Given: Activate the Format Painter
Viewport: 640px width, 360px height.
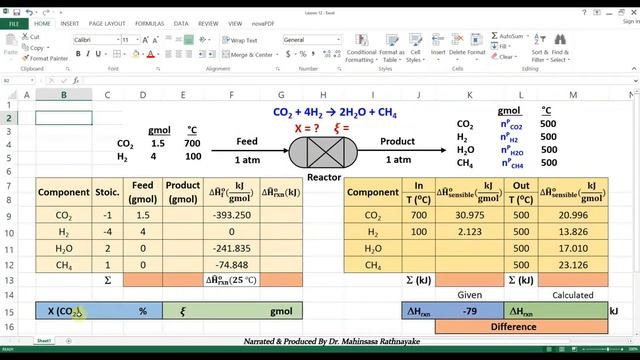Looking at the screenshot, I should pos(45,58).
